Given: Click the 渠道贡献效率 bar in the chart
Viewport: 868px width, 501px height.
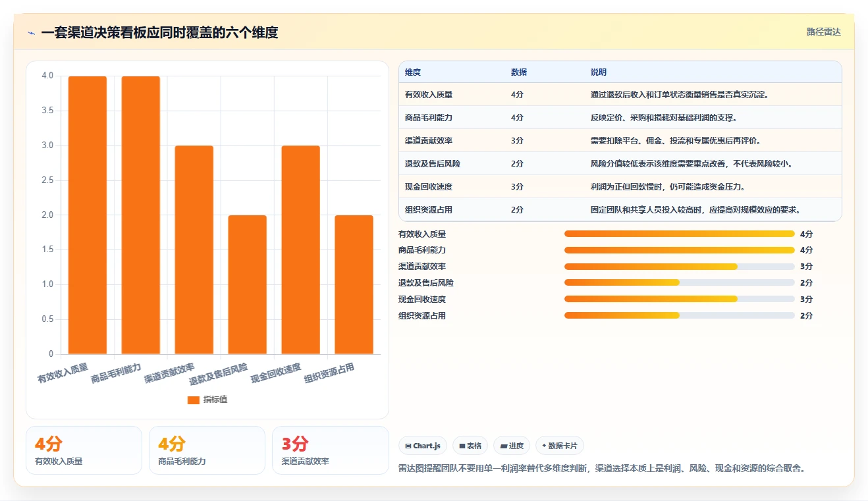Looking at the screenshot, I should point(194,250).
